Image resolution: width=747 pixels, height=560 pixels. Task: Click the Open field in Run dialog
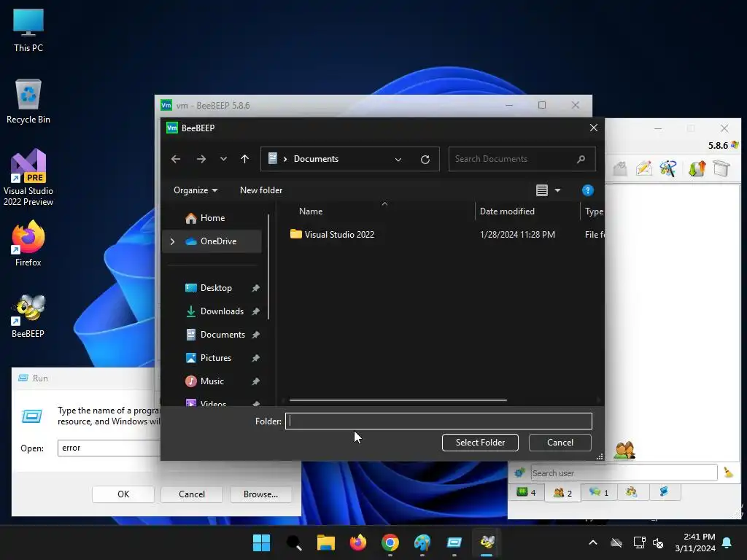pyautogui.click(x=109, y=448)
